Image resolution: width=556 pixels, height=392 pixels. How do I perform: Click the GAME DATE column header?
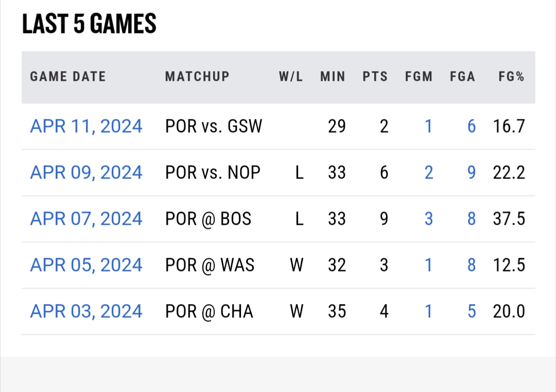coord(68,77)
